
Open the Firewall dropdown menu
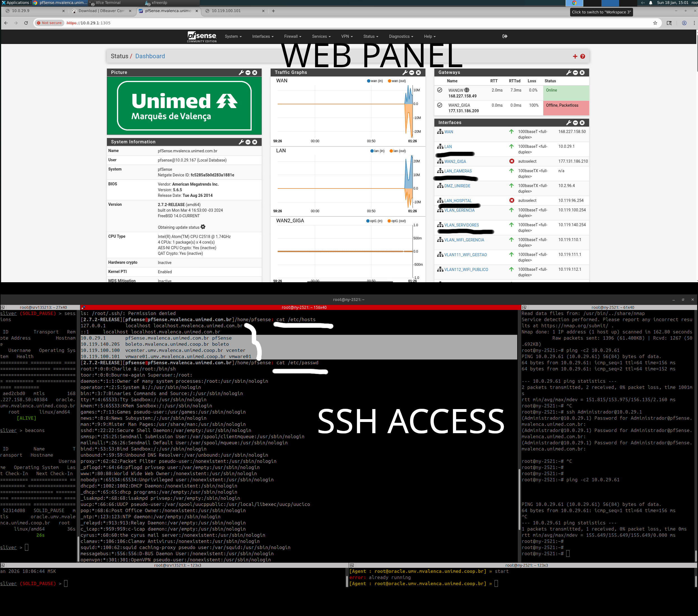[x=292, y=36]
